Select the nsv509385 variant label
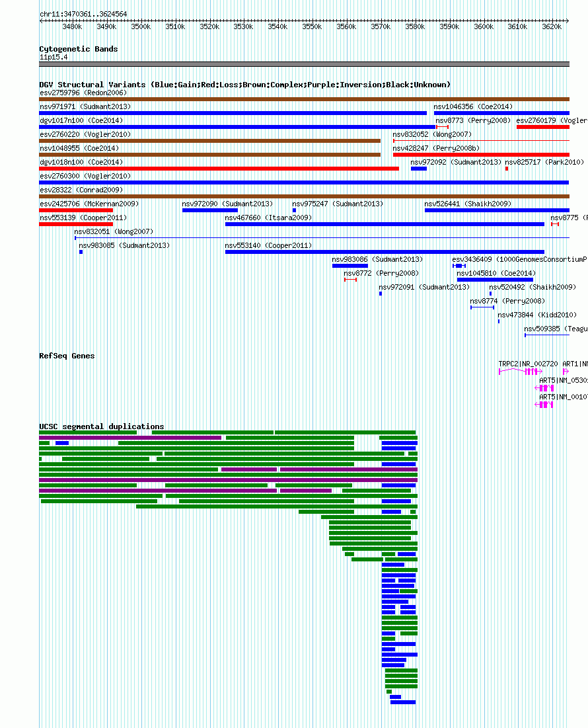The image size is (588, 728). [x=556, y=330]
